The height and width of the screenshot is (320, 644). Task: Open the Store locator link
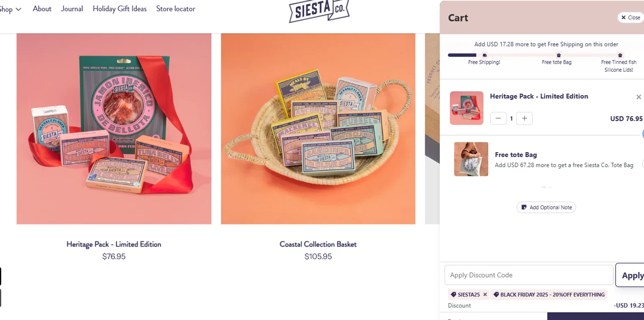coord(176,9)
